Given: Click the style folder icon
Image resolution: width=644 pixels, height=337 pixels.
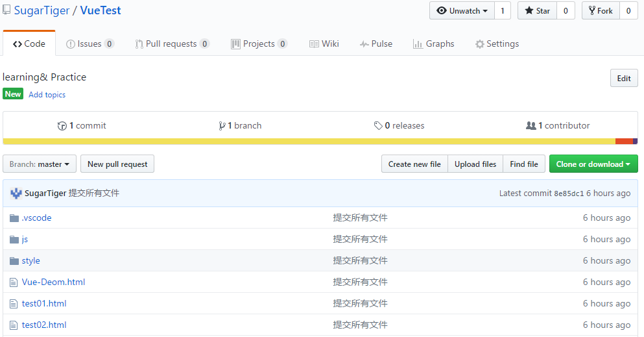Looking at the screenshot, I should tap(14, 260).
